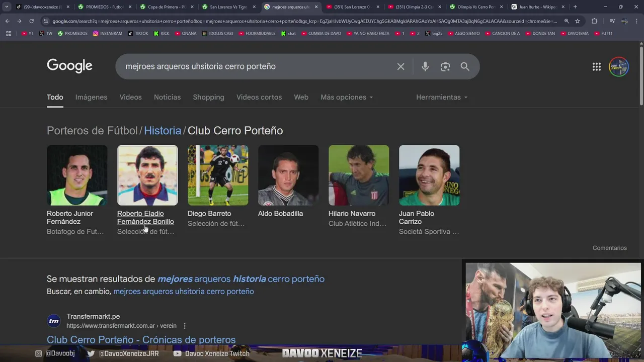Screen dimensions: 644x362
Task: Open three-dot options for Transfermarkt result
Action: [185, 326]
